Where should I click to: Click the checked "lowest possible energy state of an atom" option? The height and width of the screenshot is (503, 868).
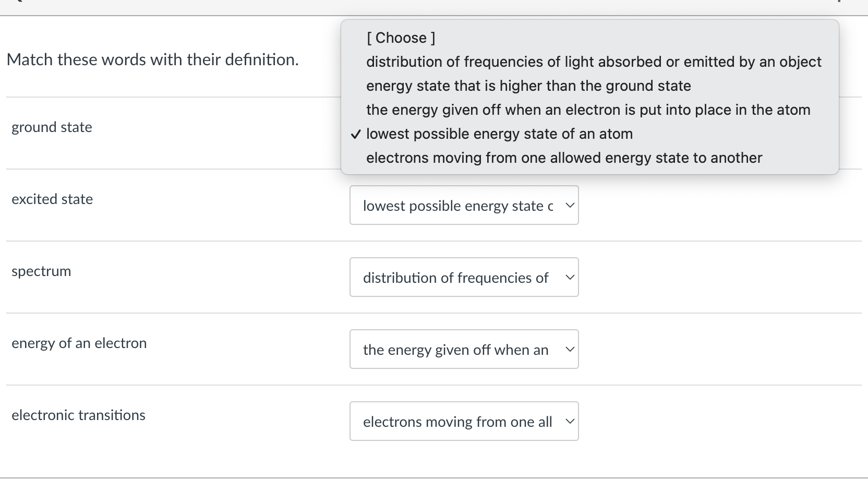click(499, 134)
